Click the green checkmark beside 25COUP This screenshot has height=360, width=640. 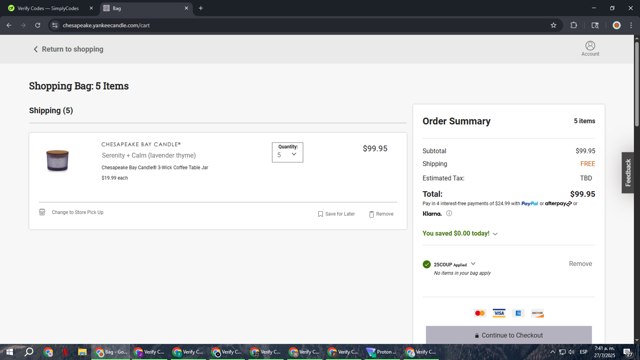(x=427, y=264)
